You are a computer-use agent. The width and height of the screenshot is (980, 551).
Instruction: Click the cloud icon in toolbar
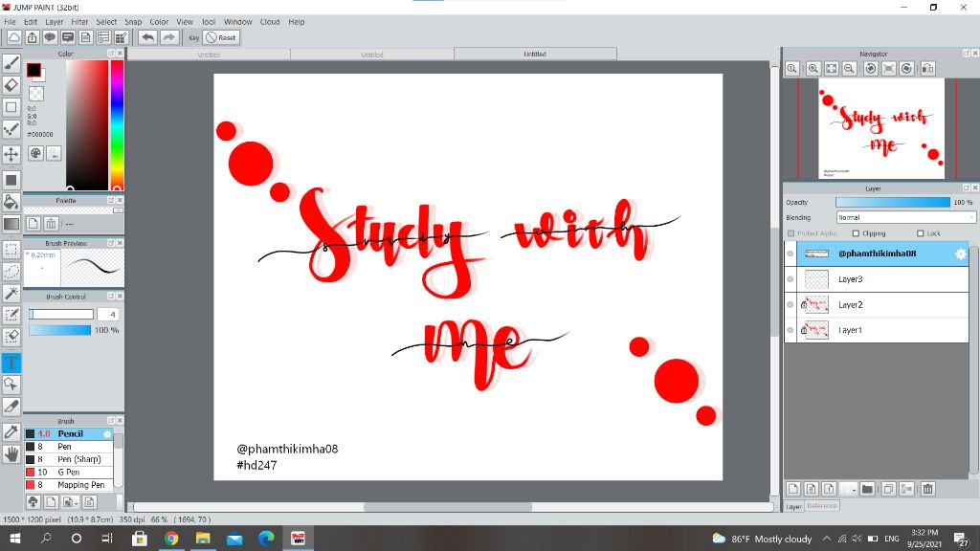pos(13,37)
